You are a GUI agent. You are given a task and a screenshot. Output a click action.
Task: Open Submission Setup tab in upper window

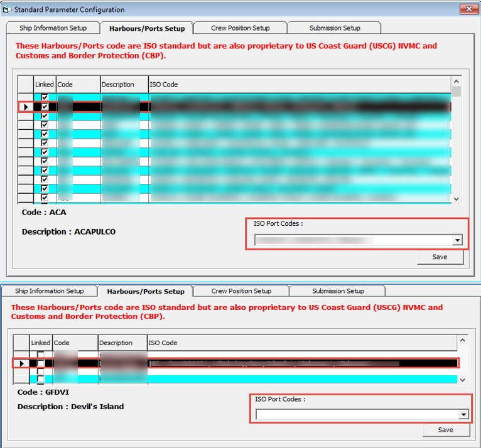point(335,28)
